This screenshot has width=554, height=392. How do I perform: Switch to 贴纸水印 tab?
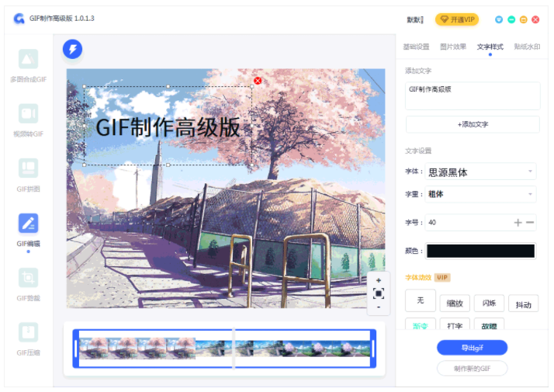coord(527,47)
